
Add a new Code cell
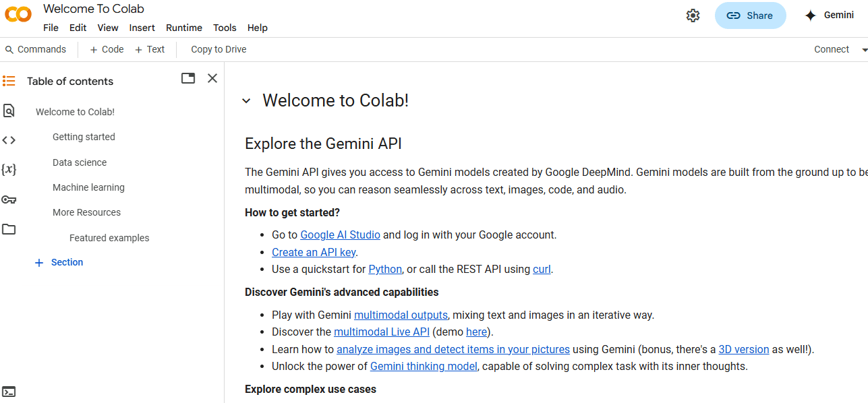point(107,49)
